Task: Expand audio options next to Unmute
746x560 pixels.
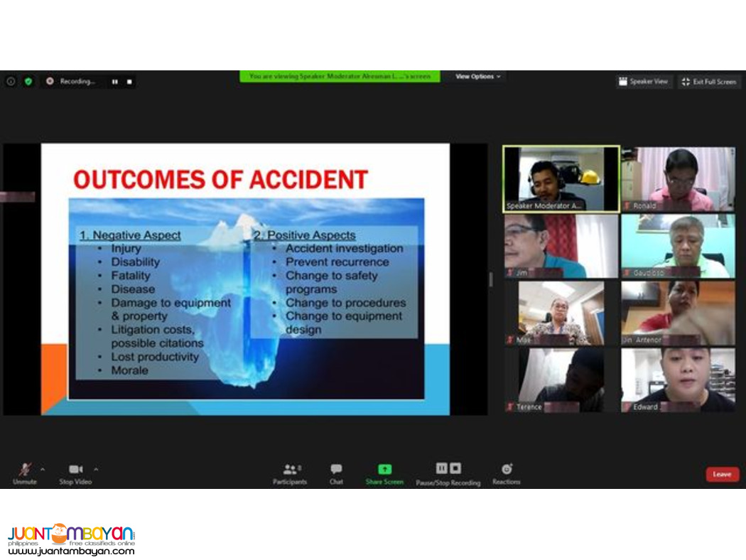Action: tap(43, 470)
